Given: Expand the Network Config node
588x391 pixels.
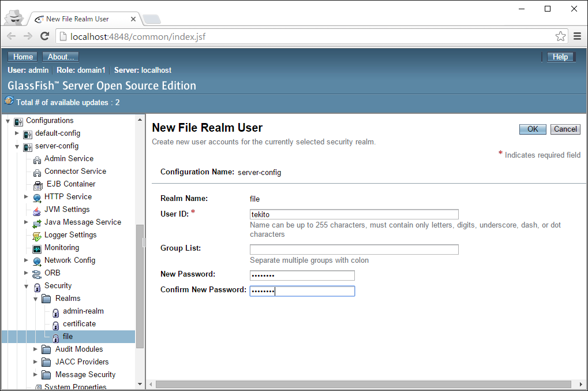Looking at the screenshot, I should tap(26, 260).
